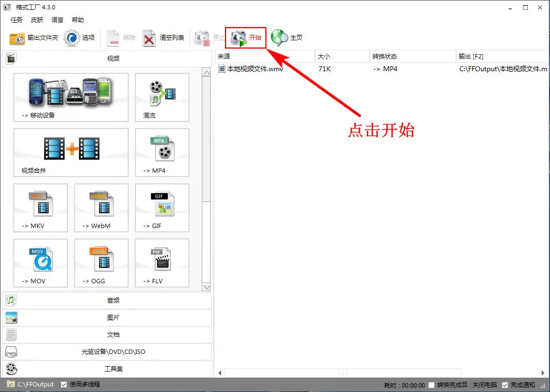The height and width of the screenshot is (392, 550).
Task: Uncheck the 完成通知 checkbox
Action: click(x=505, y=385)
